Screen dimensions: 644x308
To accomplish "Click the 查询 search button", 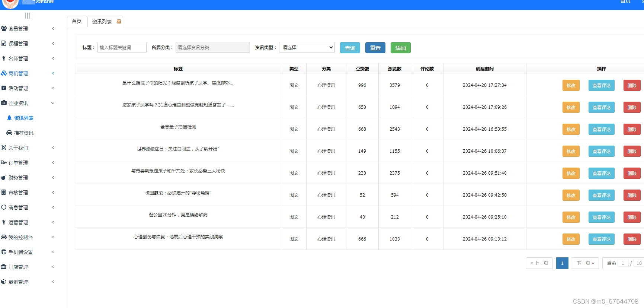I will (350, 48).
